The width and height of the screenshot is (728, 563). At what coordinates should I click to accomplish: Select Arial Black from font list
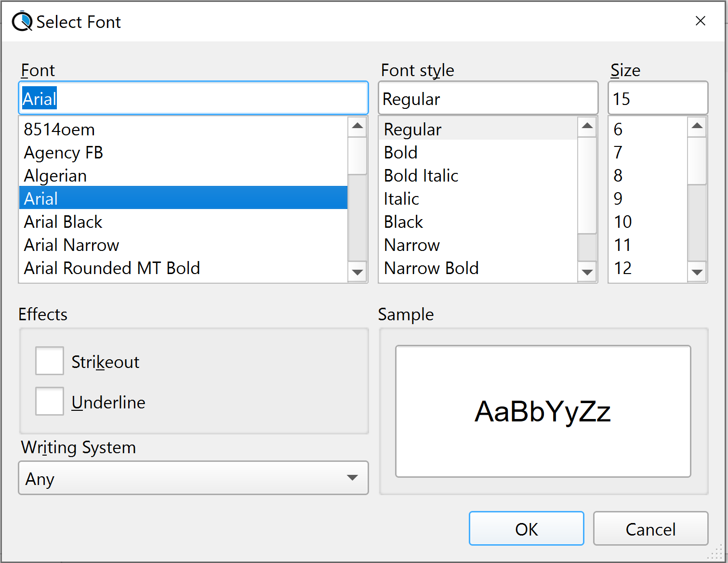(63, 222)
